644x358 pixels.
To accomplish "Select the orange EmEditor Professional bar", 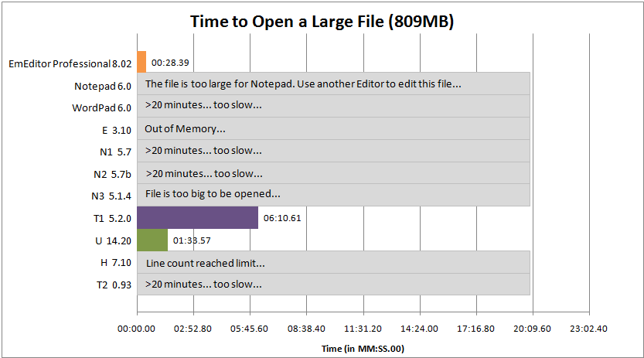I will [141, 62].
